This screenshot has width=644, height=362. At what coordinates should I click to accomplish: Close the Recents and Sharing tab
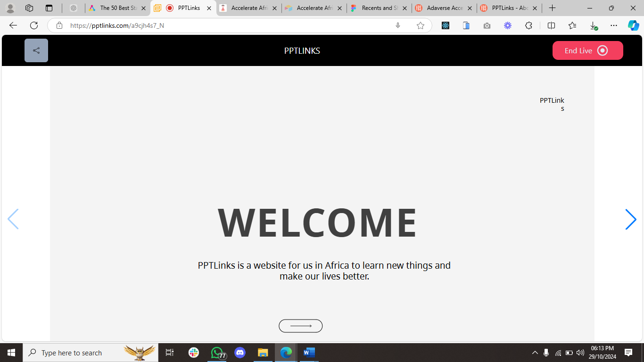coord(405,8)
